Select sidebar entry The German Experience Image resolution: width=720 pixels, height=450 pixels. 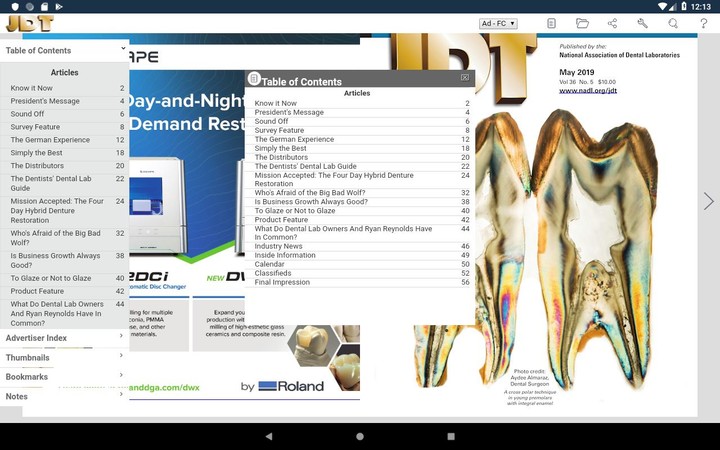point(67,140)
